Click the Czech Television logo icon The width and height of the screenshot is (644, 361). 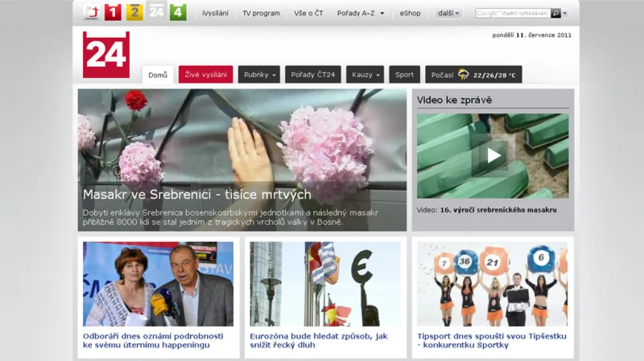tap(91, 13)
